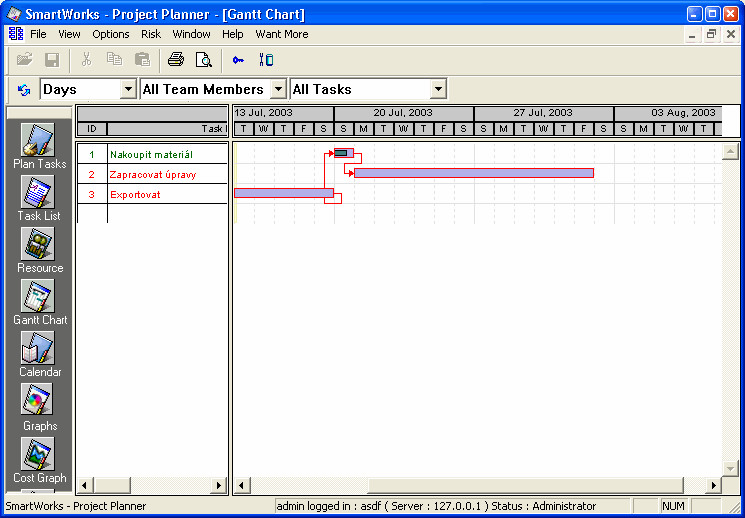Image resolution: width=745 pixels, height=518 pixels.
Task: Open the Want More menu
Action: (282, 34)
